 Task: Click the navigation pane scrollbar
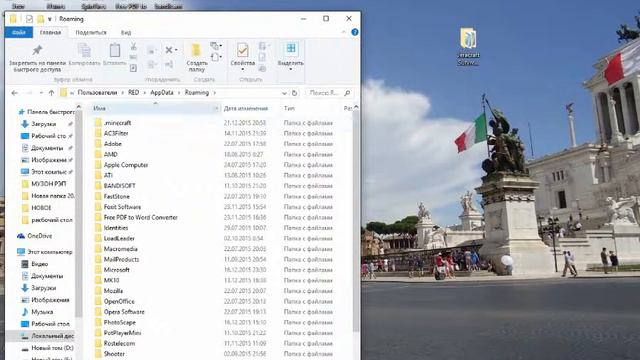(x=78, y=212)
